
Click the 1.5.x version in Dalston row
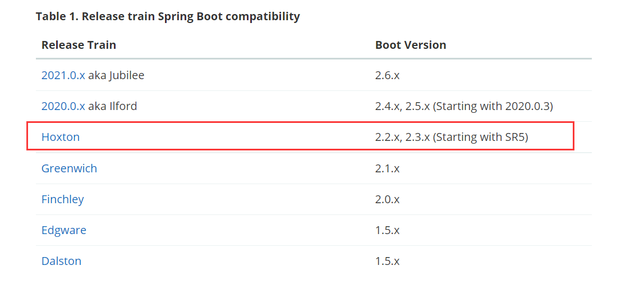click(387, 261)
